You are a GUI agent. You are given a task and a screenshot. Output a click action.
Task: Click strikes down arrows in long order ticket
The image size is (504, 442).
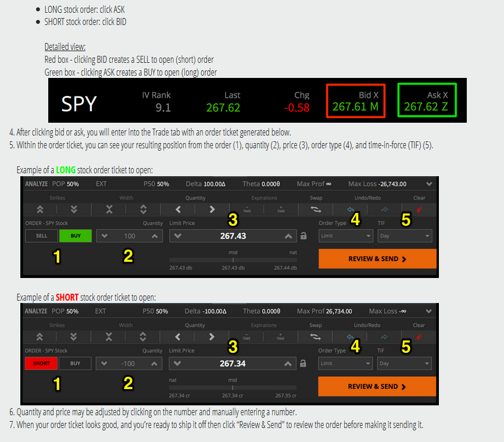coord(74,210)
